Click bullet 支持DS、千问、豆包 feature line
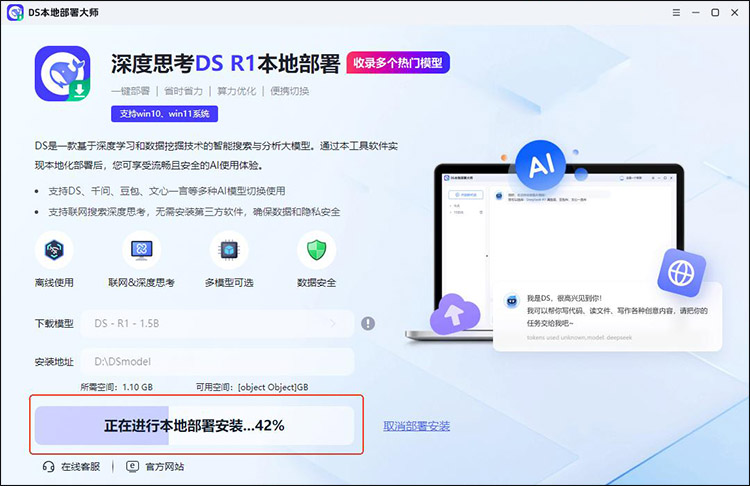The width and height of the screenshot is (750, 486). (x=166, y=191)
